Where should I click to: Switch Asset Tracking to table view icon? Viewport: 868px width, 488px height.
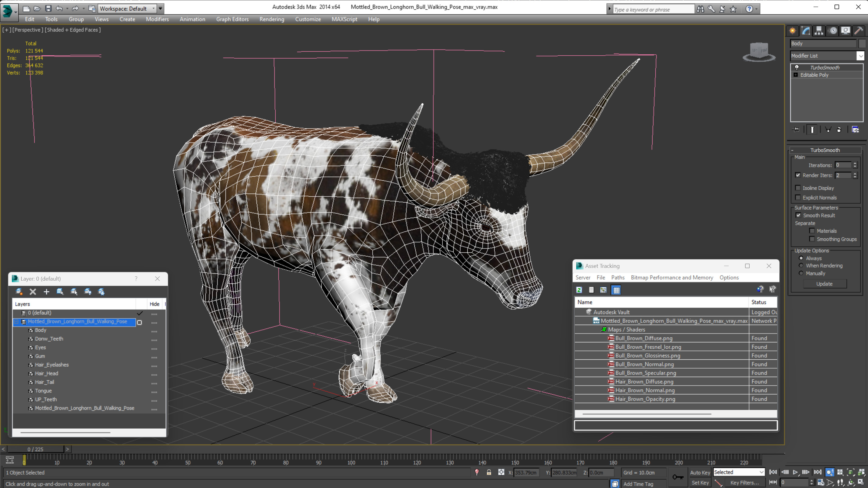[x=616, y=290]
